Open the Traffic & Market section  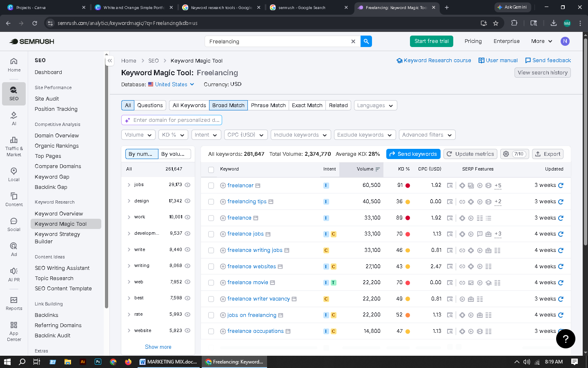click(14, 146)
